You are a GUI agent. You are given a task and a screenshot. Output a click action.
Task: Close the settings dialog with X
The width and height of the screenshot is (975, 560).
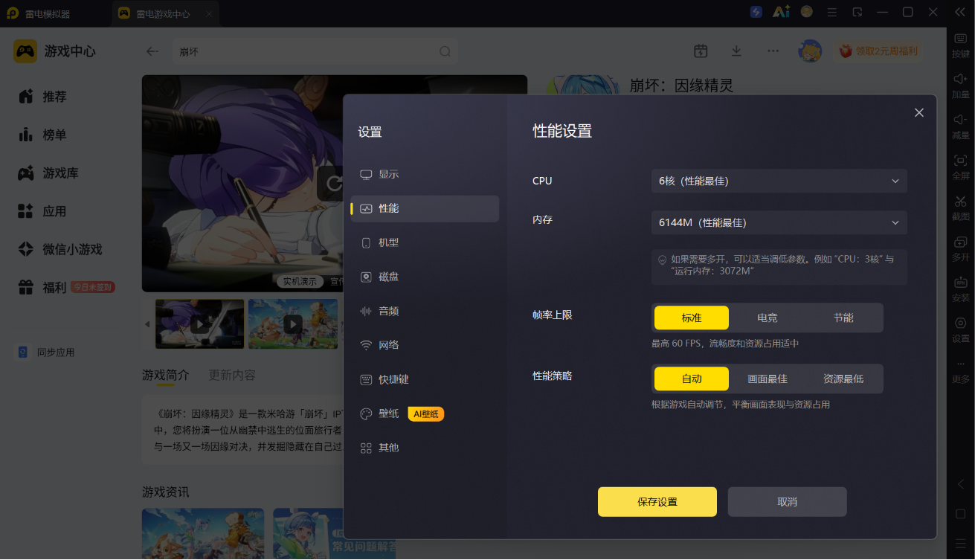[919, 112]
